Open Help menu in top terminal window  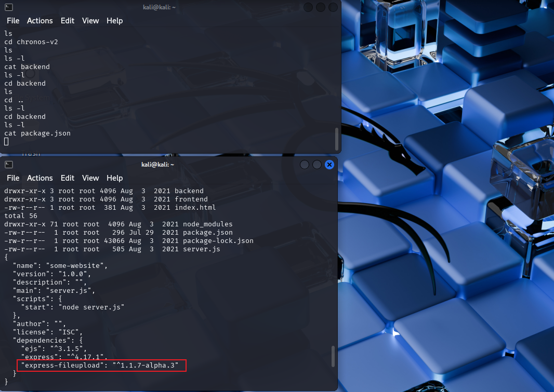coord(114,21)
